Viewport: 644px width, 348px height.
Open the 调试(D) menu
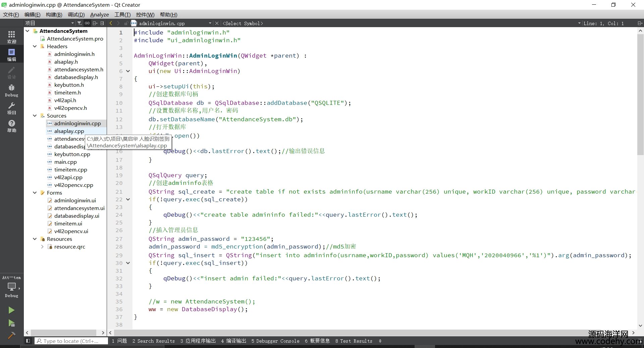click(x=76, y=14)
